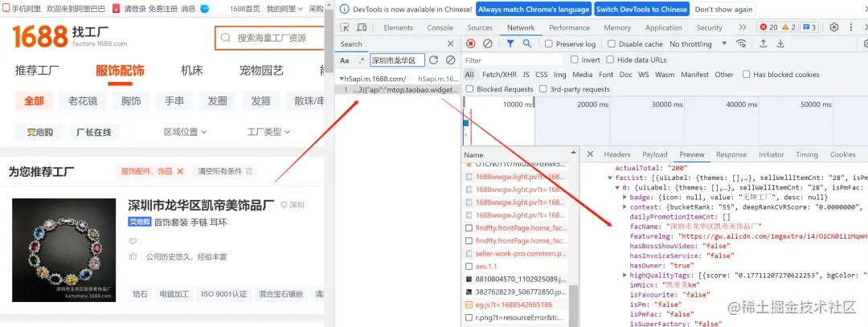Close request detail pane next to Headers
This screenshot has height=327, width=868.
pos(590,154)
